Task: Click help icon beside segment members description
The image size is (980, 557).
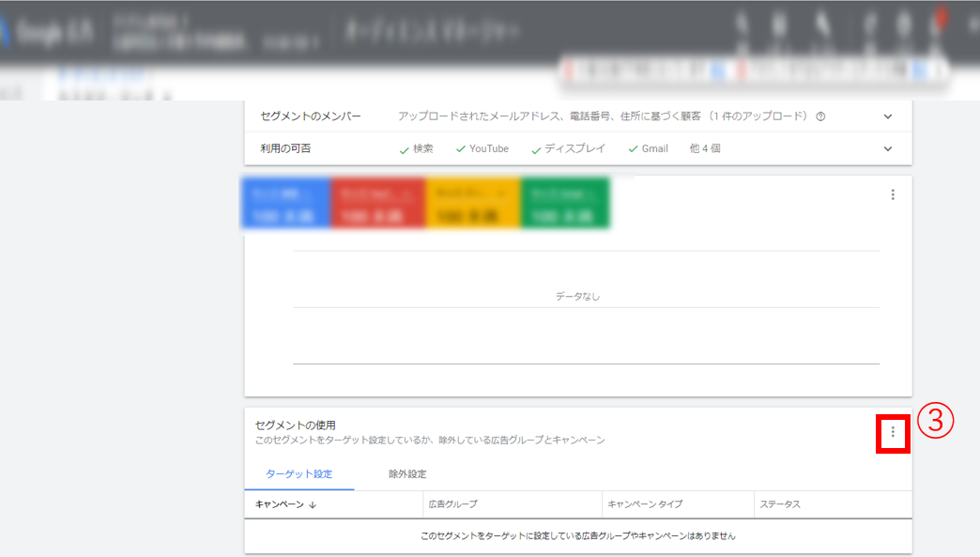Action: [x=820, y=117]
